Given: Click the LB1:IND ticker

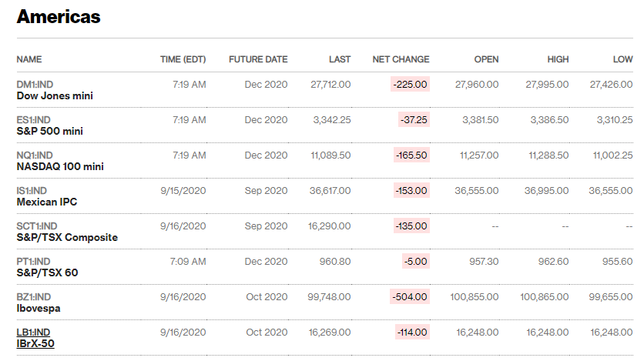Looking at the screenshot, I should pyautogui.click(x=33, y=333).
